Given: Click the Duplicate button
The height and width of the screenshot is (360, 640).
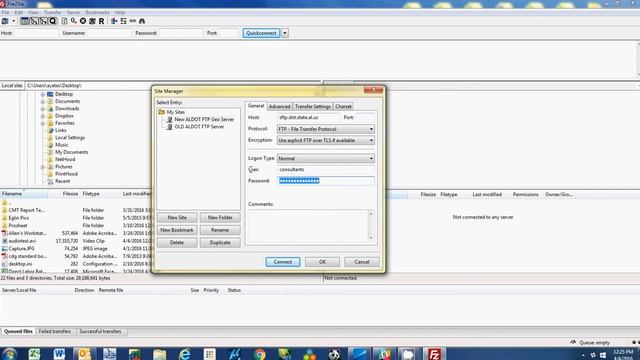Looking at the screenshot, I should (220, 243).
